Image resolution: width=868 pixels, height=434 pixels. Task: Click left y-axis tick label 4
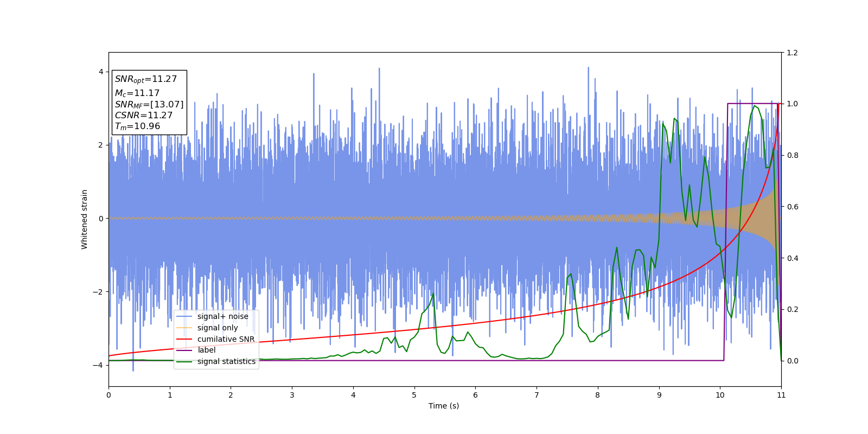(x=100, y=72)
